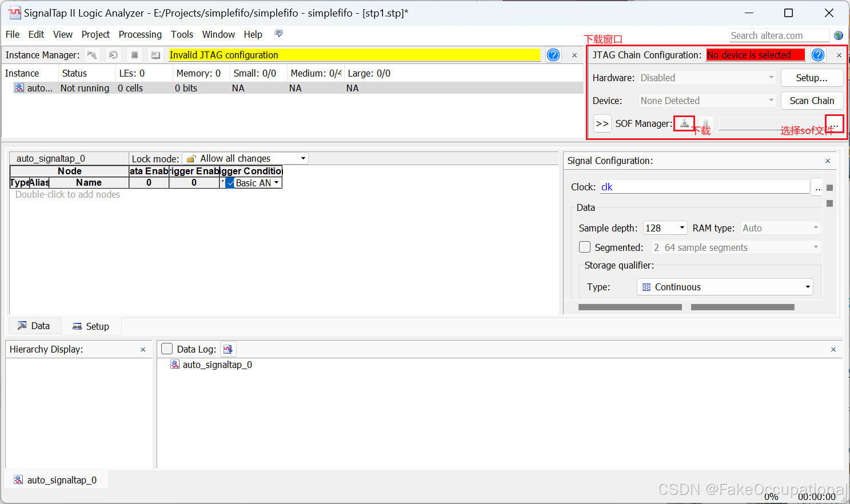This screenshot has width=850, height=504.
Task: Click the globe search icon
Action: [x=839, y=35]
